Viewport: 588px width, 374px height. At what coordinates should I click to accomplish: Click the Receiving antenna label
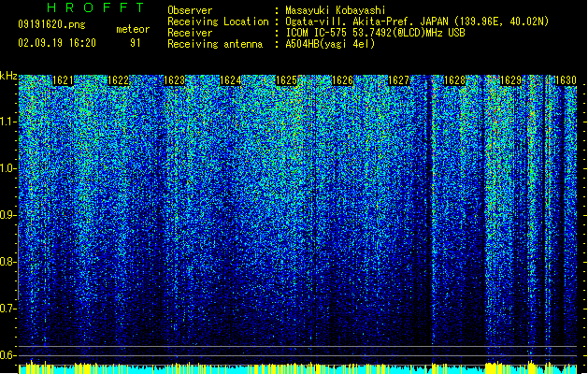[x=215, y=44]
